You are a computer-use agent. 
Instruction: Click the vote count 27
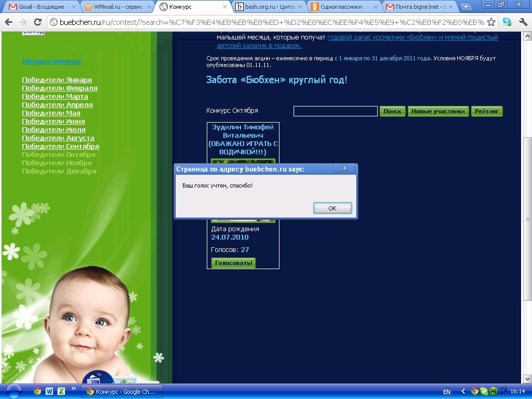245,250
